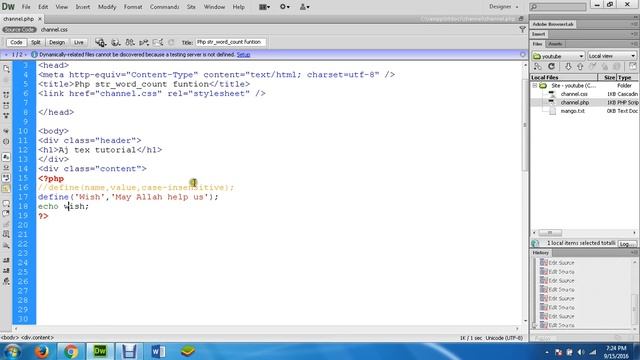Screen dimensions: 640x360
Task: Click Preview in Browser globe icon
Action: point(116,42)
